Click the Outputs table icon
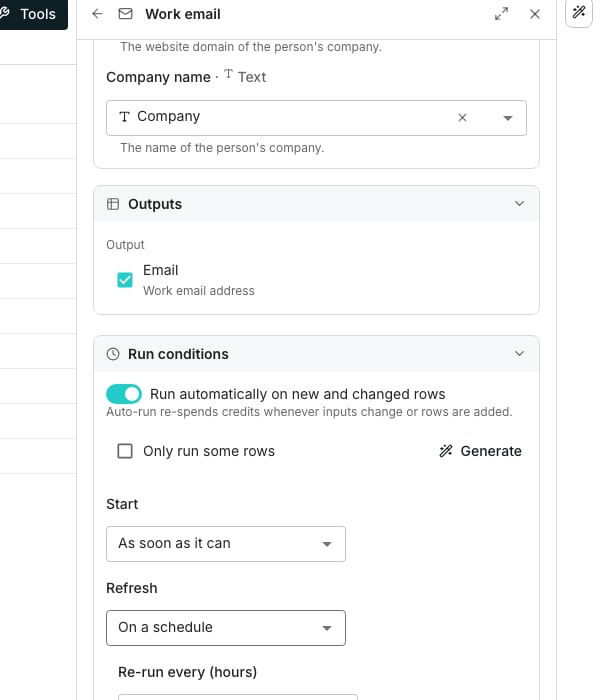This screenshot has height=700, width=600. (113, 204)
